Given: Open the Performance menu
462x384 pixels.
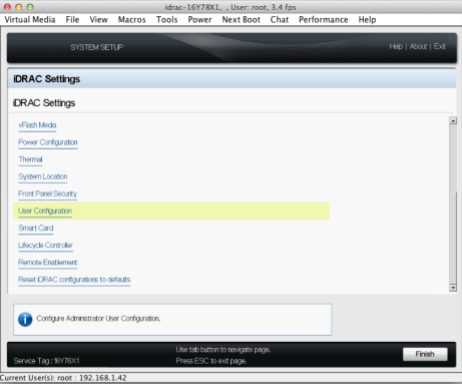Looking at the screenshot, I should (x=323, y=20).
